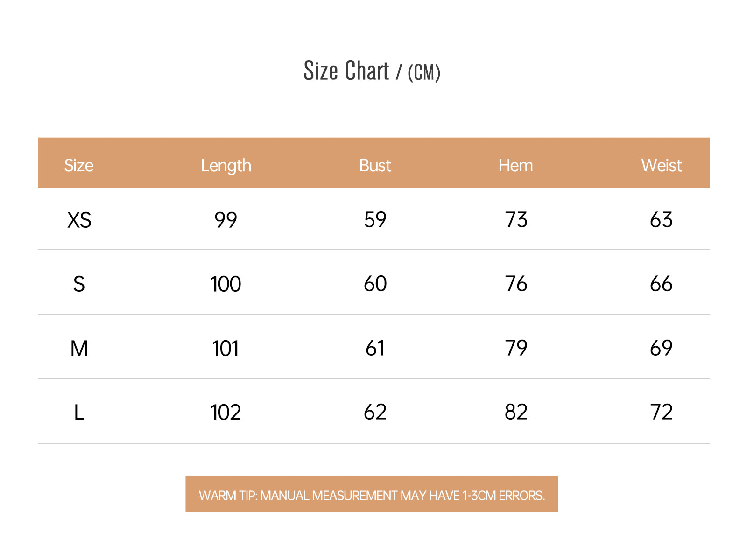This screenshot has height=560, width=747.
Task: Click the XS size row label
Action: [79, 220]
